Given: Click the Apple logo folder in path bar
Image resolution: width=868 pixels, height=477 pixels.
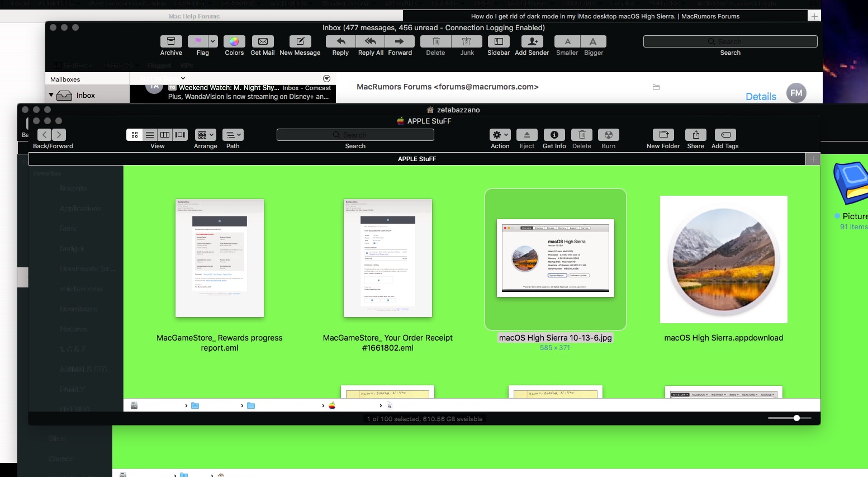Looking at the screenshot, I should click(332, 405).
